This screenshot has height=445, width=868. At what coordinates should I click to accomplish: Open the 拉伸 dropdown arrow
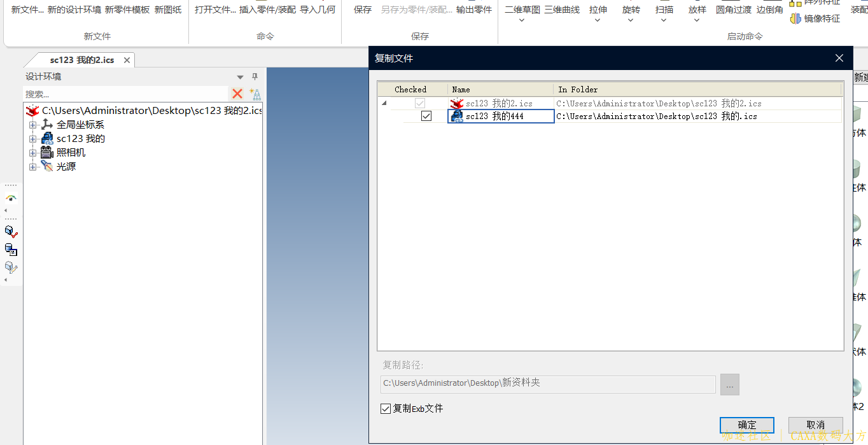point(598,20)
